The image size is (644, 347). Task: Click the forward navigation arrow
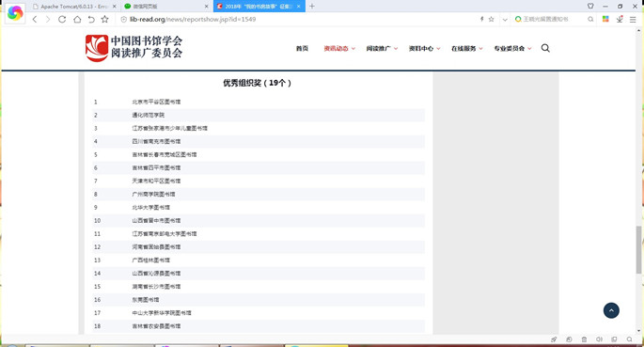(x=48, y=20)
